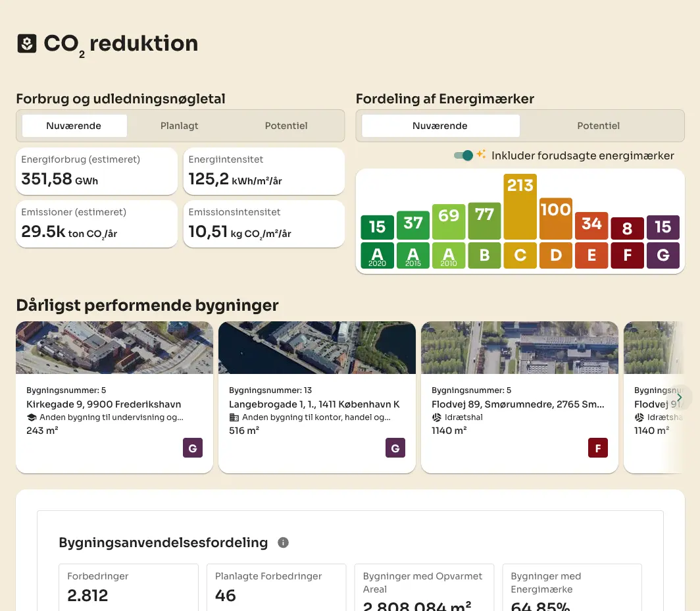Switch to Potentiel tab under Forbrug og udledningsnøgletal
Image resolution: width=700 pixels, height=611 pixels.
click(286, 126)
